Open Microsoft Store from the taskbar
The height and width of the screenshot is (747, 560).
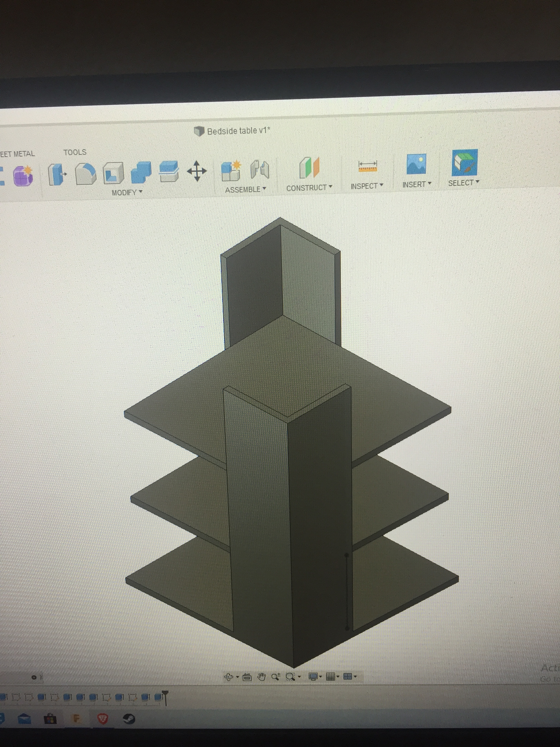[50, 719]
